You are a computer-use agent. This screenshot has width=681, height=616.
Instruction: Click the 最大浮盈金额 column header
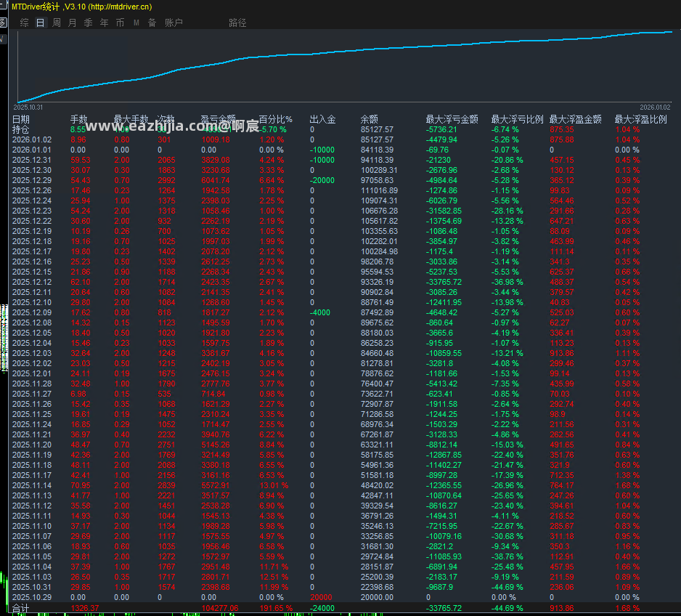[576, 119]
